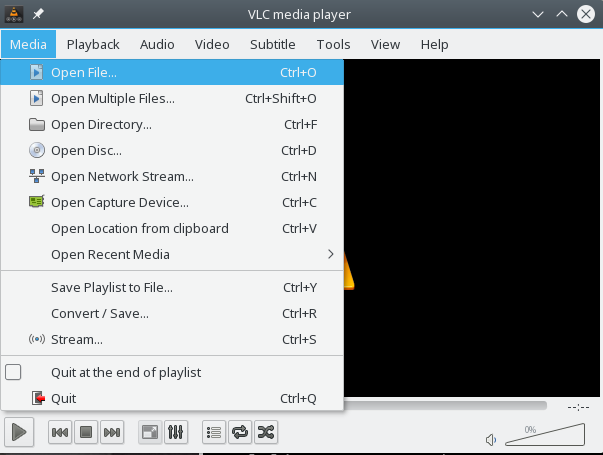
Task: Click the black video display area
Action: coord(472,228)
